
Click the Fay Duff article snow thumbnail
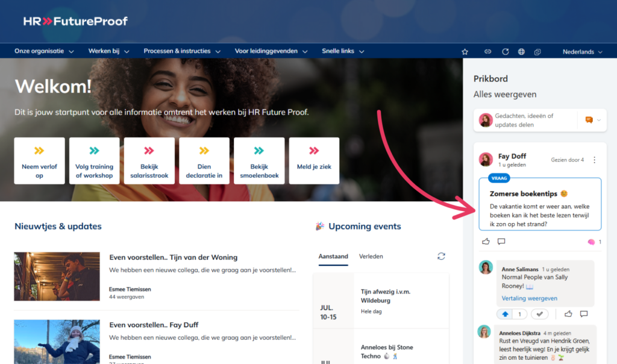pyautogui.click(x=57, y=342)
